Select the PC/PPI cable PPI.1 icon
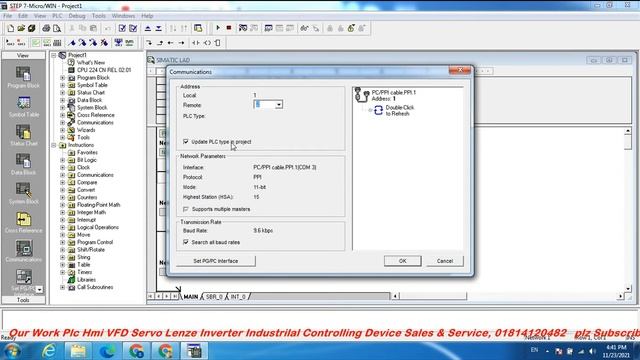Screen dimensions: 640x360 [x=362, y=95]
